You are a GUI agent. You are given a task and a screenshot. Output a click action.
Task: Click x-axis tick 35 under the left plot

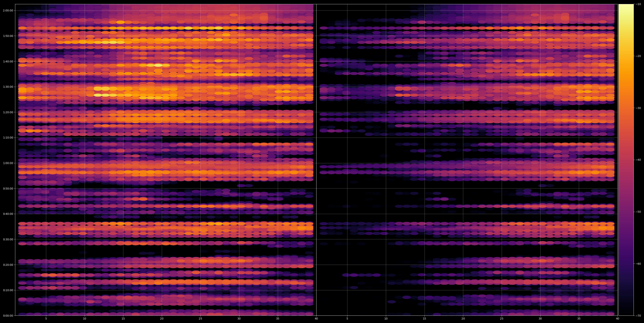278,319
